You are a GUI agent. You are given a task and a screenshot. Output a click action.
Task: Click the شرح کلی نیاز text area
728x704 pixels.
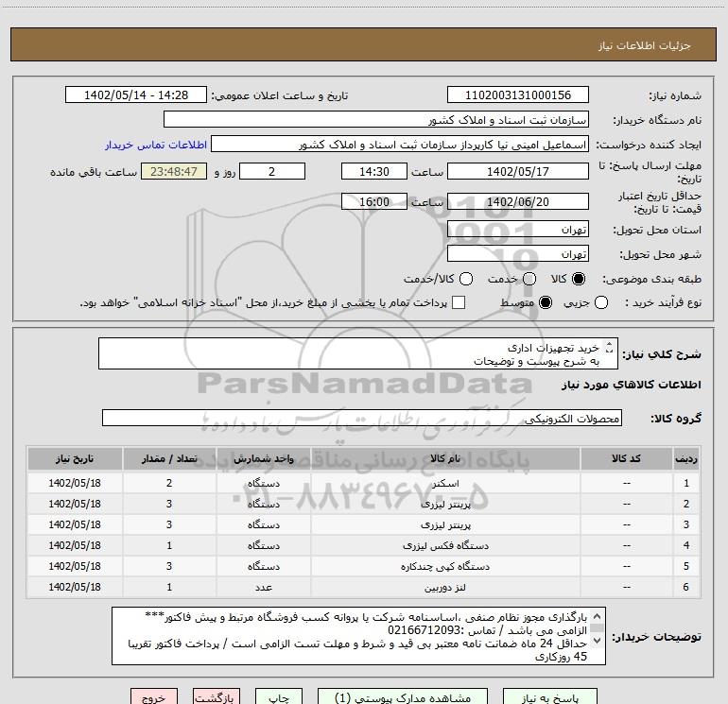click(358, 353)
